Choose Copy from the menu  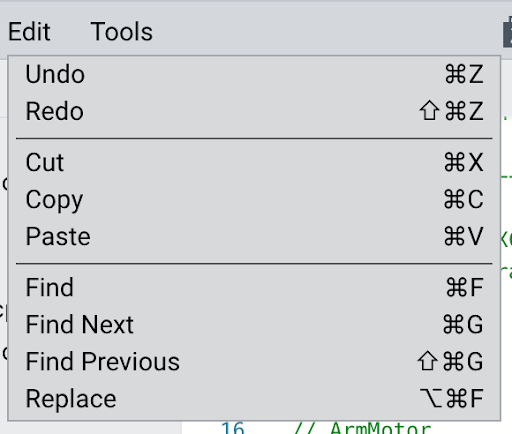click(x=254, y=199)
